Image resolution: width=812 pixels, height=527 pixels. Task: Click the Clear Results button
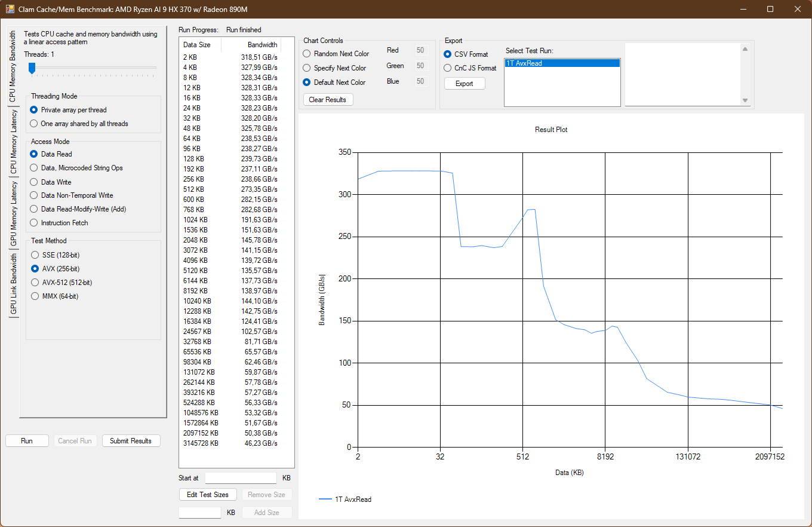click(328, 100)
